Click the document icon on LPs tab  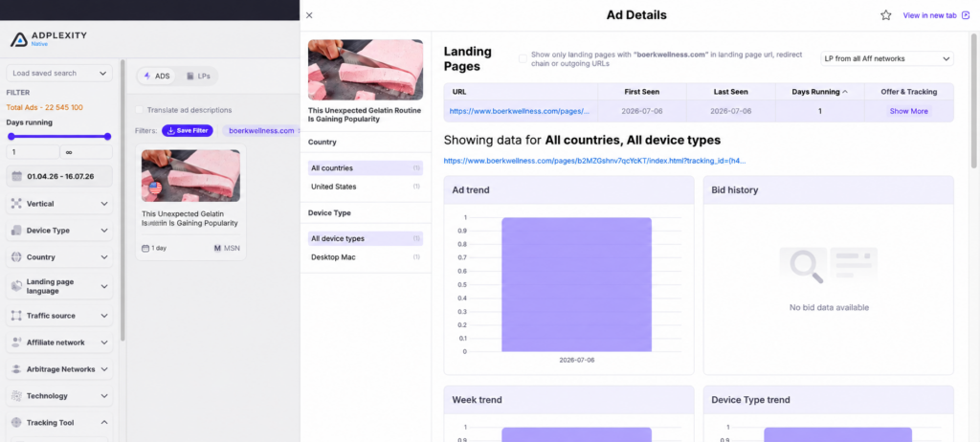(x=190, y=77)
